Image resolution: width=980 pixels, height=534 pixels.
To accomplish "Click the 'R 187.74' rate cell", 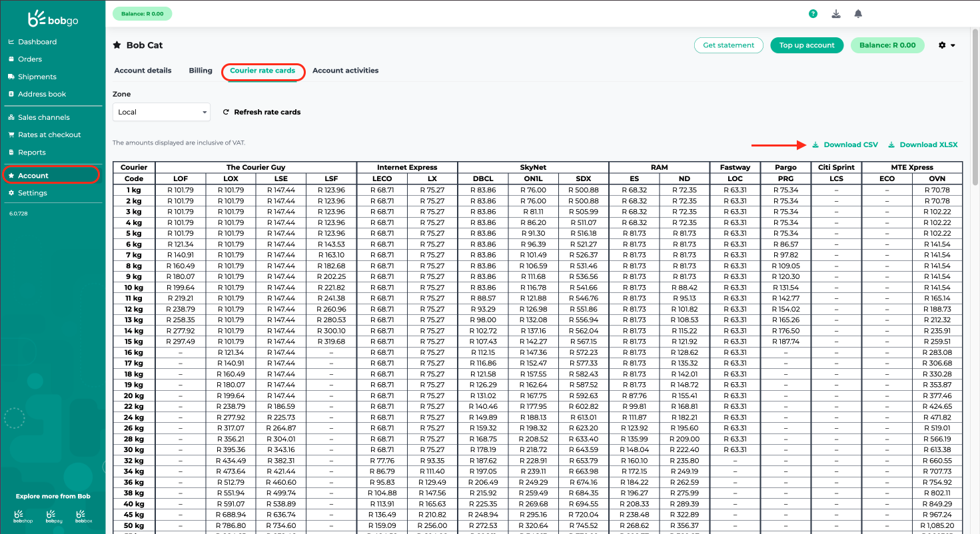I will pos(785,342).
